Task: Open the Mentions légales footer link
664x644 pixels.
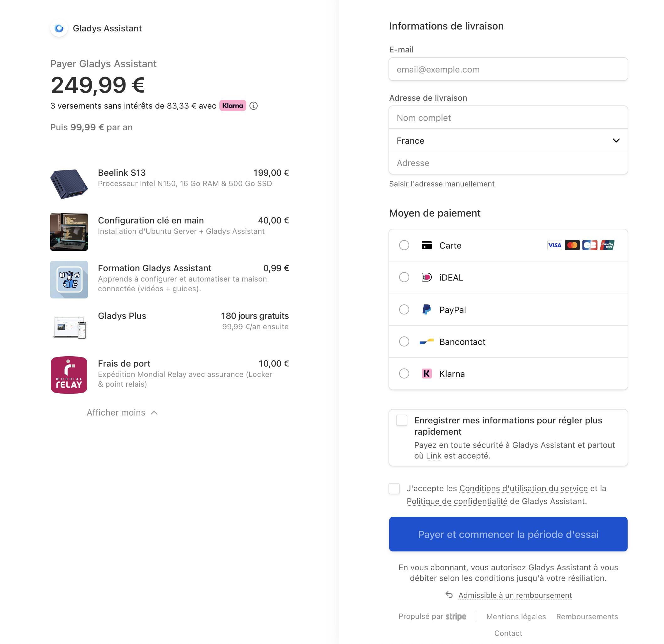Action: (516, 617)
